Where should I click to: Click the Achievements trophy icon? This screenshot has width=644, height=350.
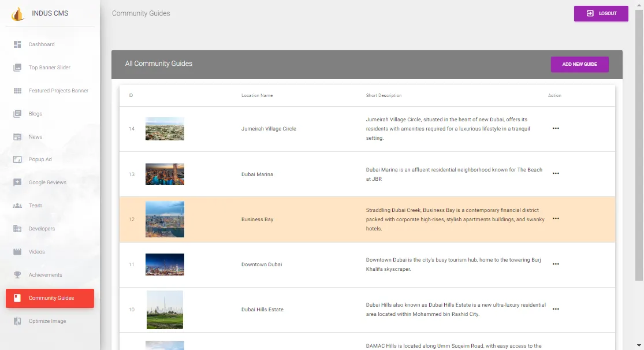click(17, 275)
